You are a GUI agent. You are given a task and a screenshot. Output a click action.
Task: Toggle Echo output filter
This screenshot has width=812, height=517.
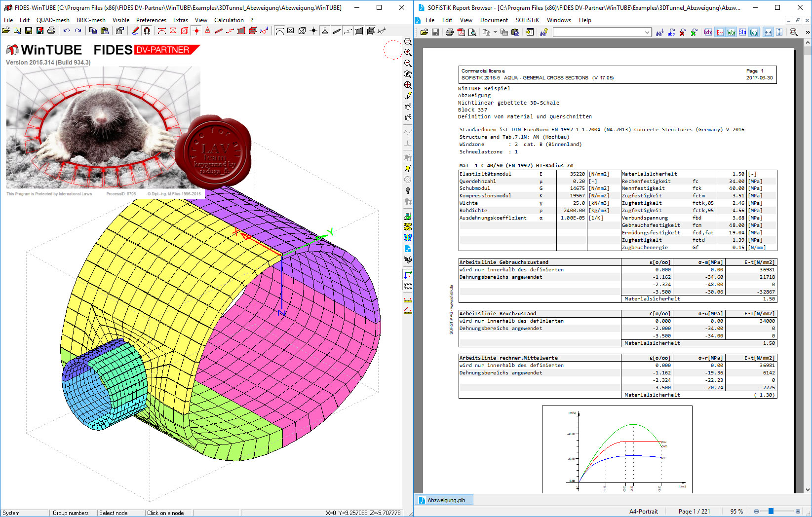tap(708, 32)
